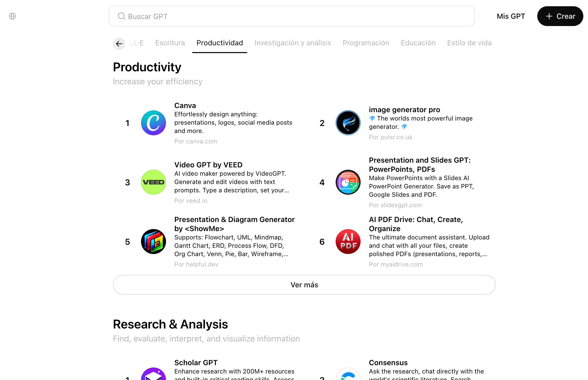Expand the Programación category
588x380 pixels.
(366, 42)
